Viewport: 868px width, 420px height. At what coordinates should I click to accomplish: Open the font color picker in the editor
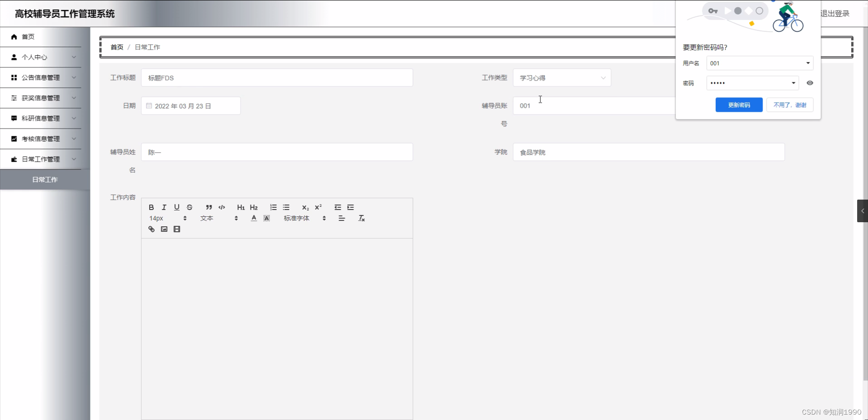tap(254, 218)
